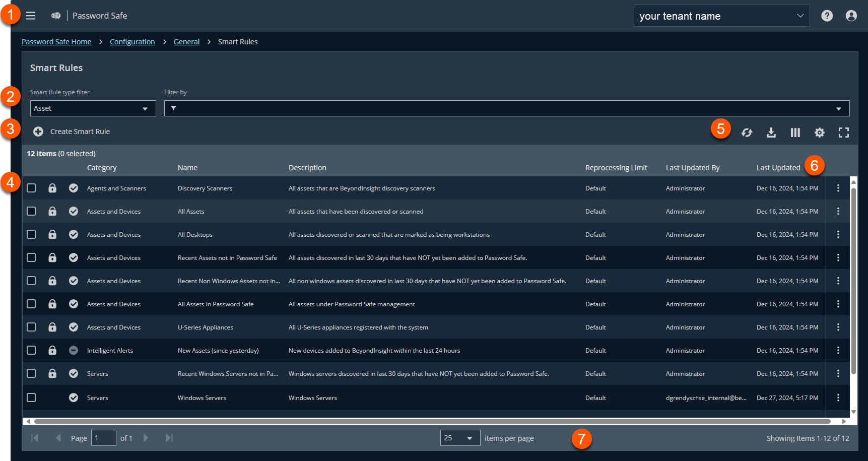This screenshot has width=868, height=461.
Task: Download the Smart Rules list
Action: point(771,133)
